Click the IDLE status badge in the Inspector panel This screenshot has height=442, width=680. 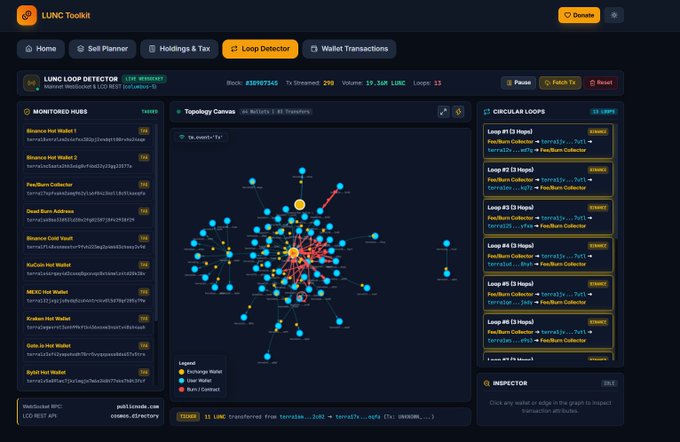coord(609,383)
